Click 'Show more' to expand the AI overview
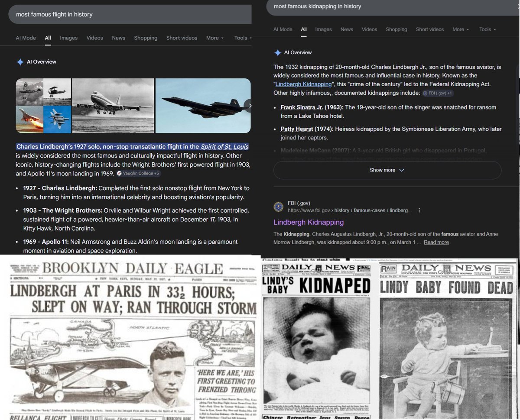Viewport: 520px width, 420px height. [x=387, y=170]
